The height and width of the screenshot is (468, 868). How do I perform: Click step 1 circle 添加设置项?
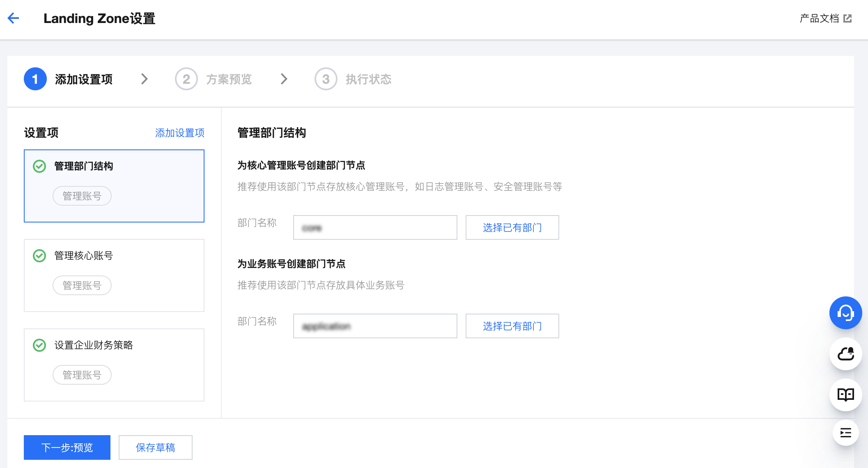pos(35,79)
